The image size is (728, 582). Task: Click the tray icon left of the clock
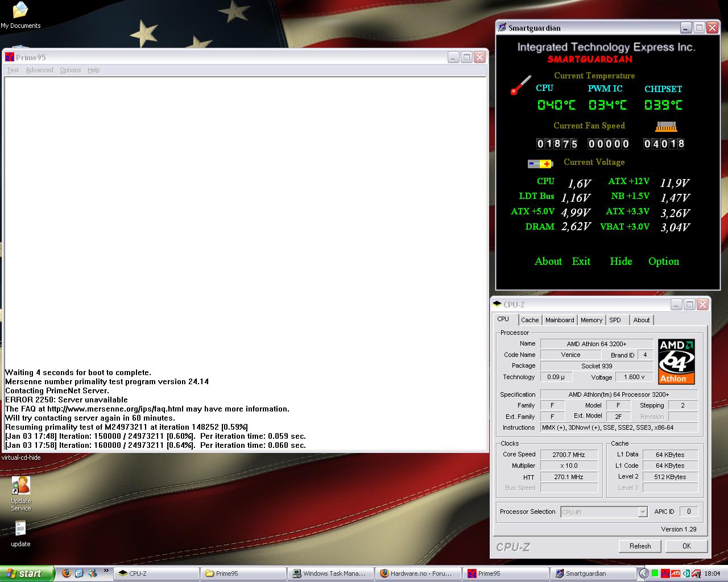(696, 573)
